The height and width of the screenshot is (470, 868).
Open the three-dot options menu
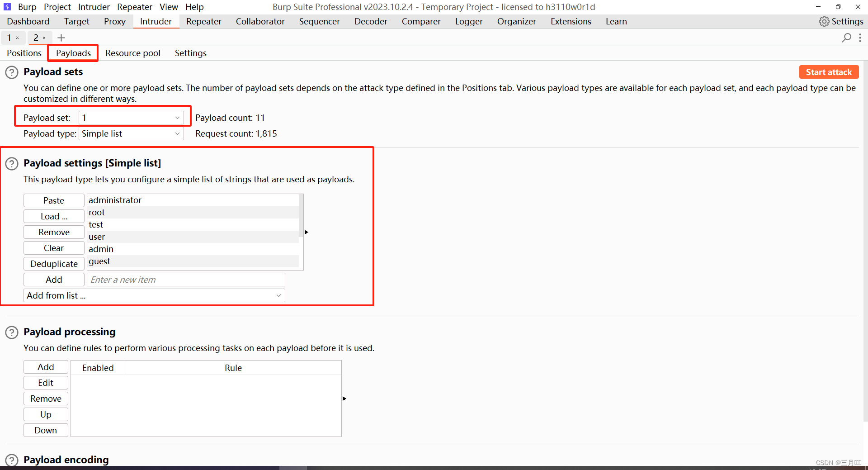click(x=860, y=38)
